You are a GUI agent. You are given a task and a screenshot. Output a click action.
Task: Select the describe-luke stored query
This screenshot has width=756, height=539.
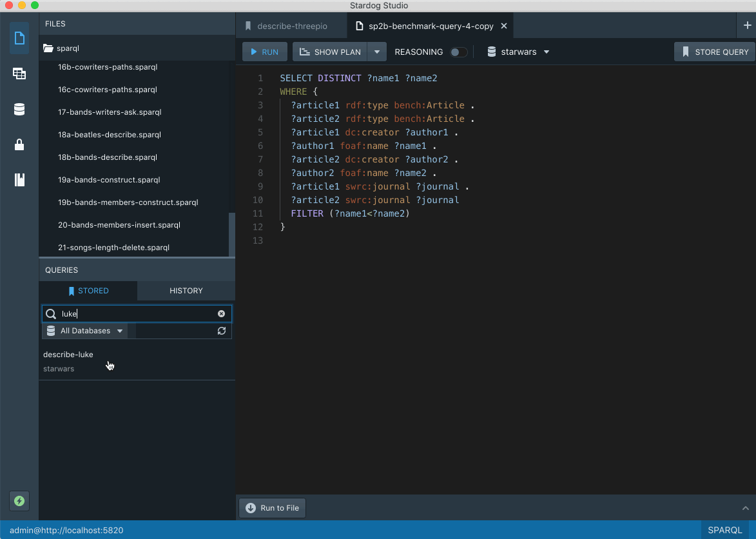coord(68,354)
